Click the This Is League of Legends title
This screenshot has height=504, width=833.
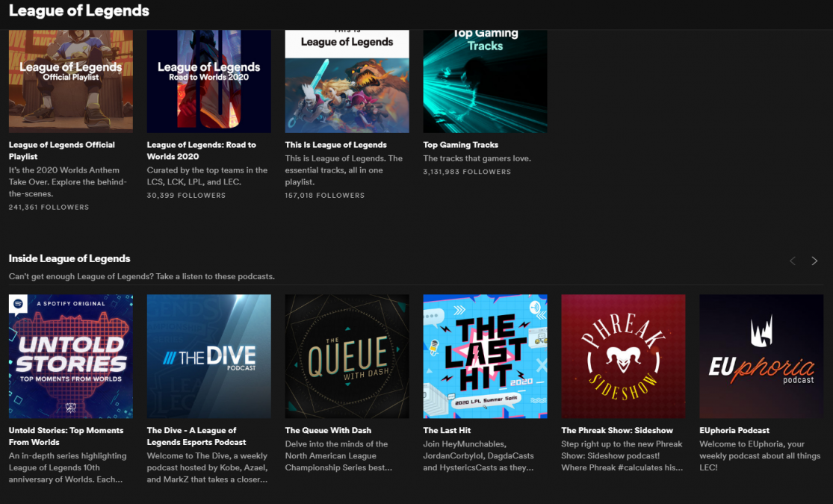coord(335,144)
